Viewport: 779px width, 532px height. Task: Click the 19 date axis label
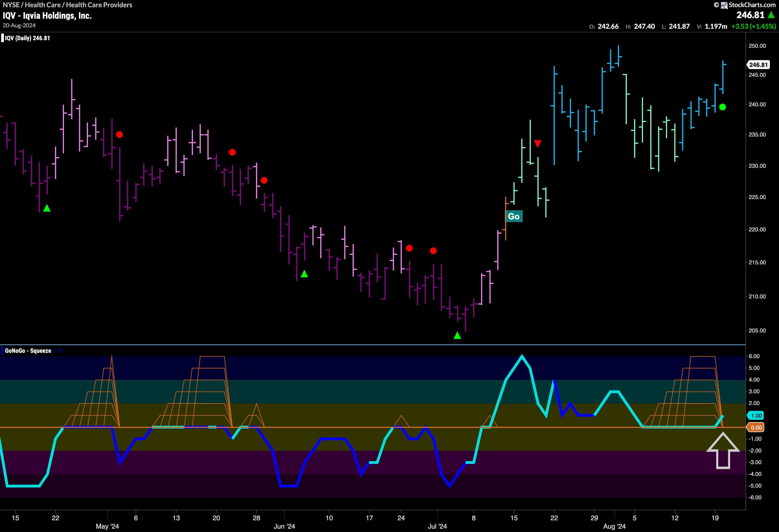pos(715,518)
